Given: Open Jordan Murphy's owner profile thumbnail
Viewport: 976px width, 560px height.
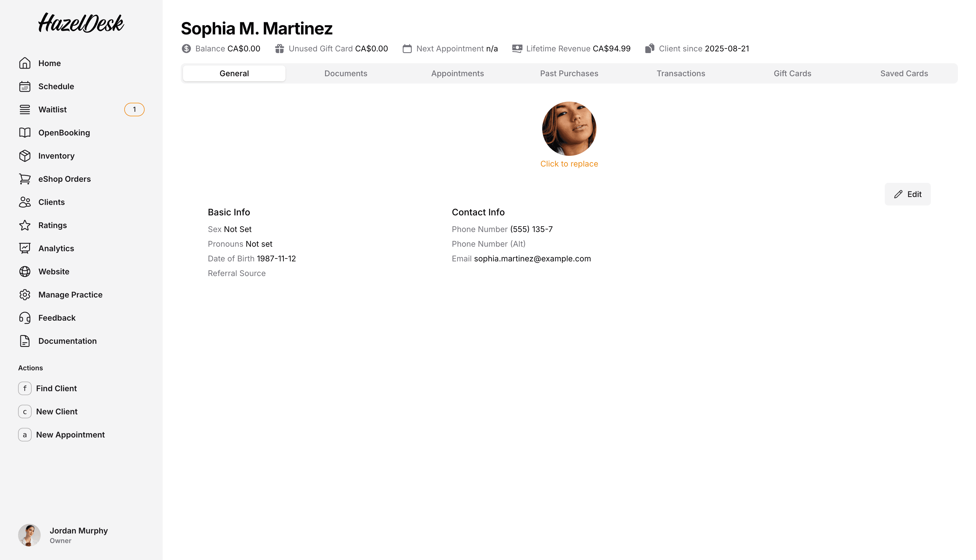Looking at the screenshot, I should [x=29, y=535].
